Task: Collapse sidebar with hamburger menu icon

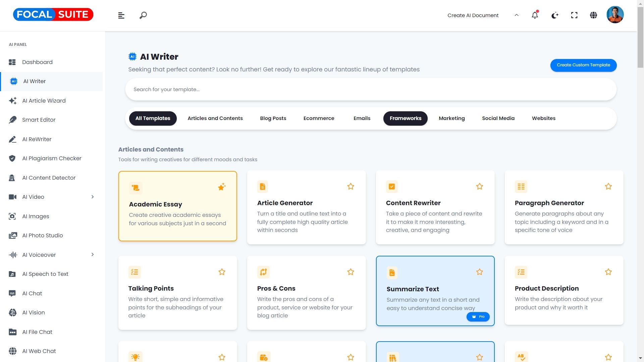Action: [x=121, y=15]
